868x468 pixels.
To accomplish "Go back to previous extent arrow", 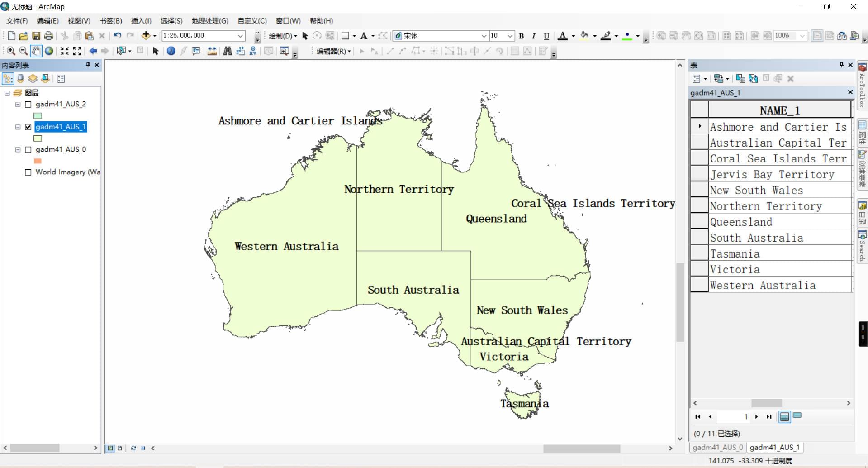I will [x=93, y=51].
